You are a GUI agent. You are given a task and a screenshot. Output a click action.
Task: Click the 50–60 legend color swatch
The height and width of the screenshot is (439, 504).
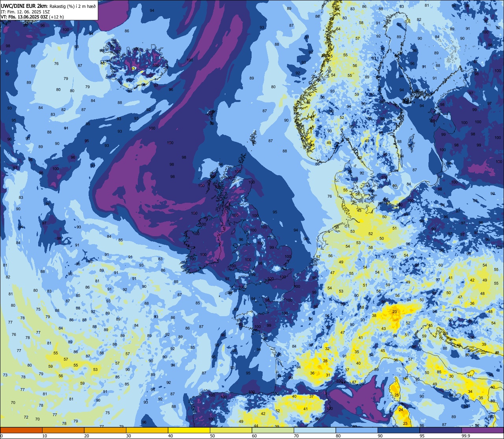[231, 430]
